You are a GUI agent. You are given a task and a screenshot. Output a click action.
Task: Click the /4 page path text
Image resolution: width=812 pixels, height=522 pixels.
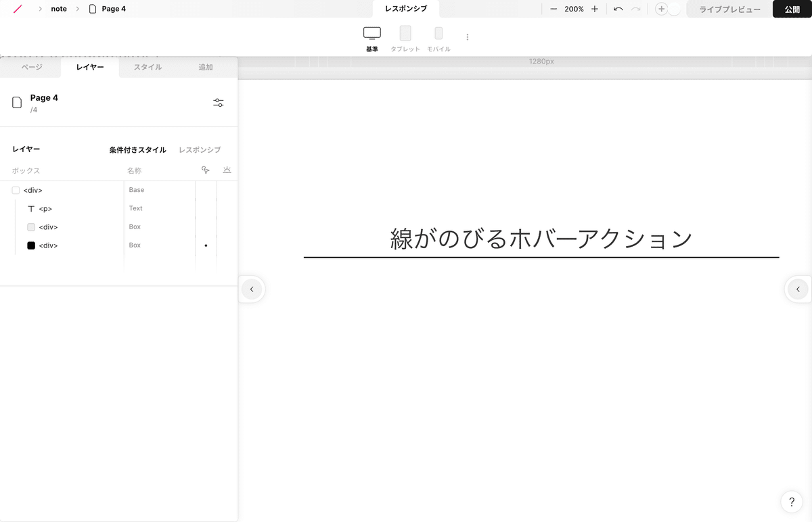point(34,110)
